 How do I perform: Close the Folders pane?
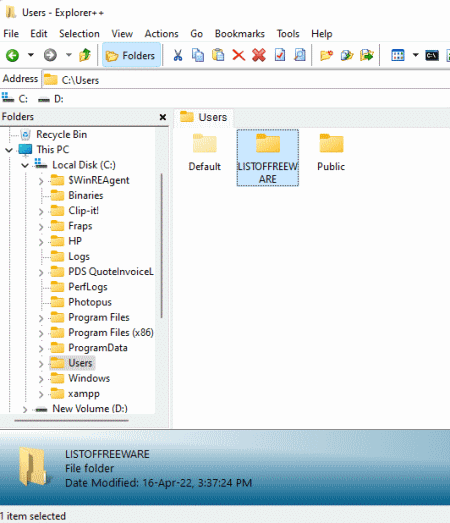(x=163, y=117)
